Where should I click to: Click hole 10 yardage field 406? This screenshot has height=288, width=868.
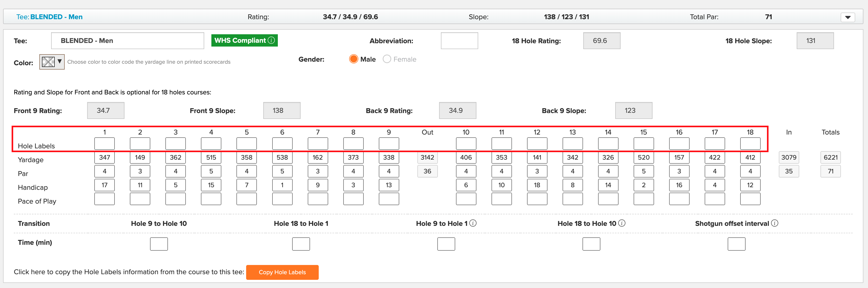coord(466,158)
